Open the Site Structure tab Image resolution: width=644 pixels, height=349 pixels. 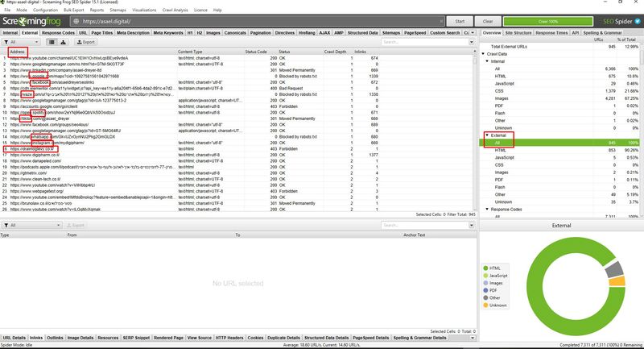(x=518, y=32)
